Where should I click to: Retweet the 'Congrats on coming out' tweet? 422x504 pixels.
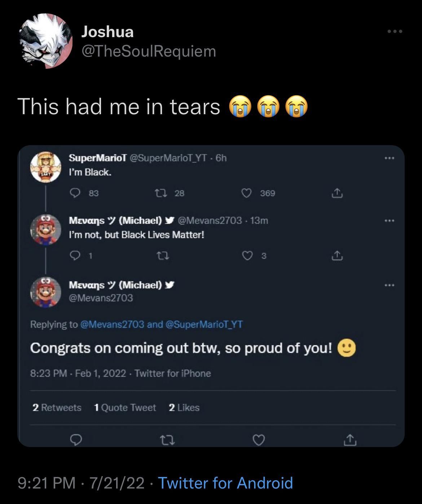pos(167,440)
